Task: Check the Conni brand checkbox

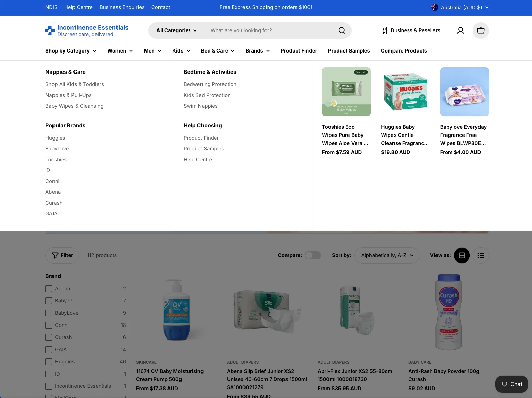Action: [x=49, y=325]
